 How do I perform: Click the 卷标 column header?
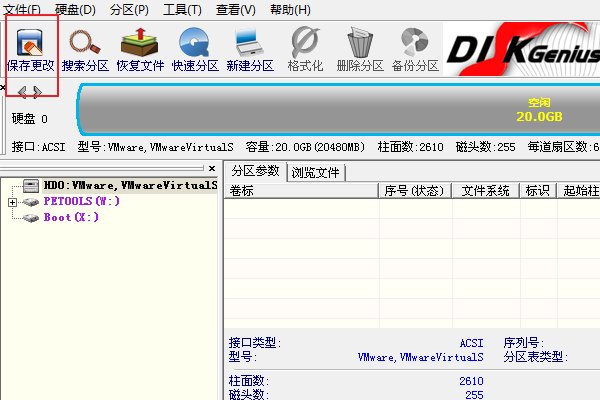pyautogui.click(x=301, y=191)
